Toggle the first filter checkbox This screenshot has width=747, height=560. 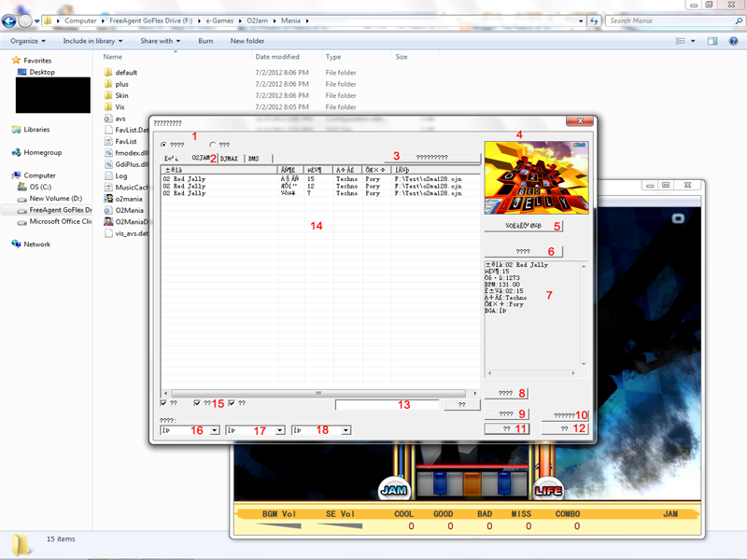pos(165,402)
